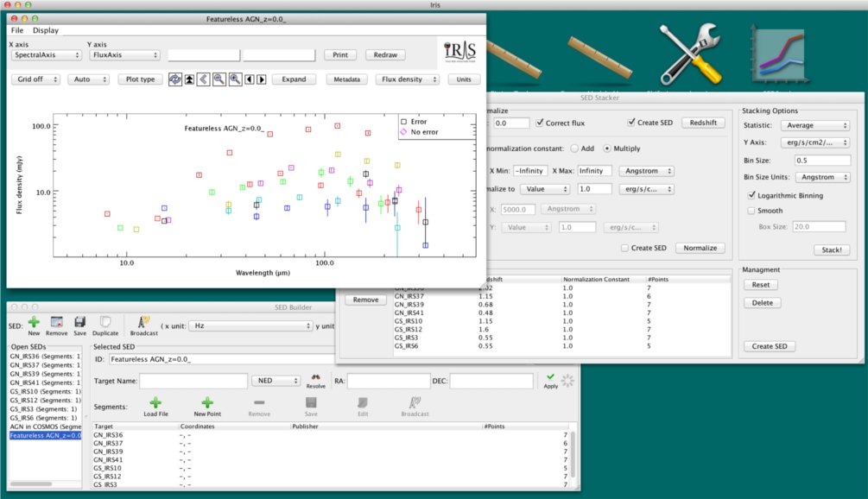The image size is (868, 499).
Task: Open the File menu
Action: point(17,30)
